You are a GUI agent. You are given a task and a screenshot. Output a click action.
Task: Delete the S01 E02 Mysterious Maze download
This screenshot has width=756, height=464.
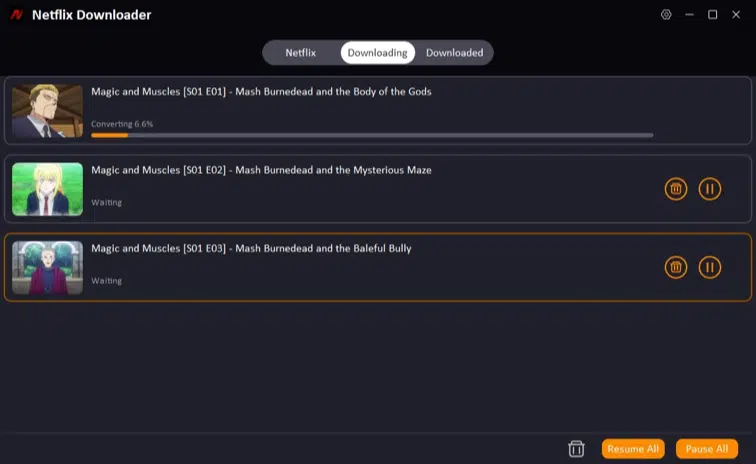point(676,189)
